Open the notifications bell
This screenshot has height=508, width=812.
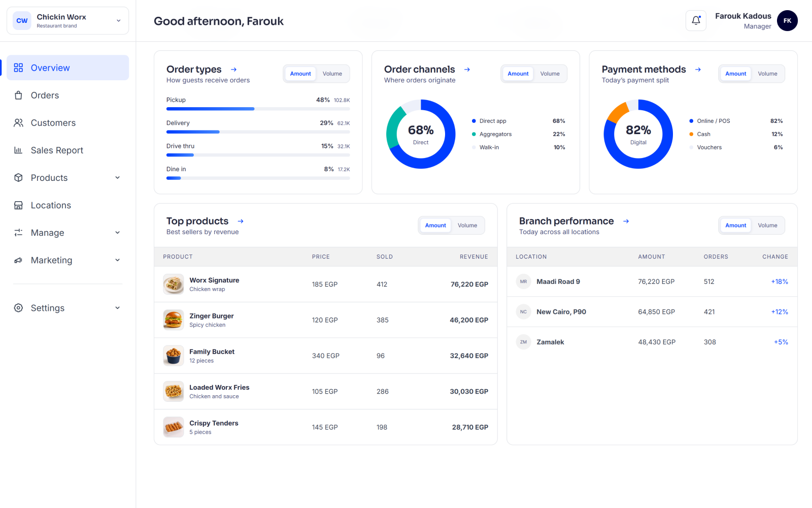coord(696,21)
